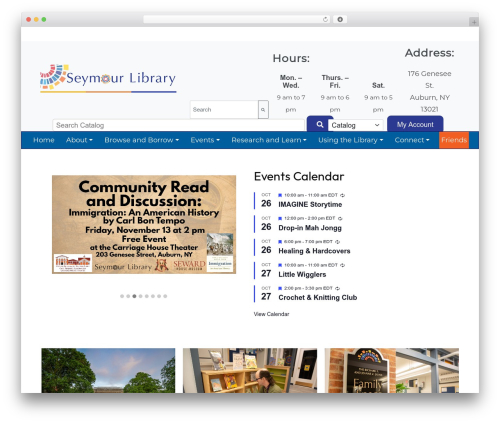The height and width of the screenshot is (423, 500).
Task: Click calendar icon for Drop-in Mah Jongg
Action: (x=280, y=218)
